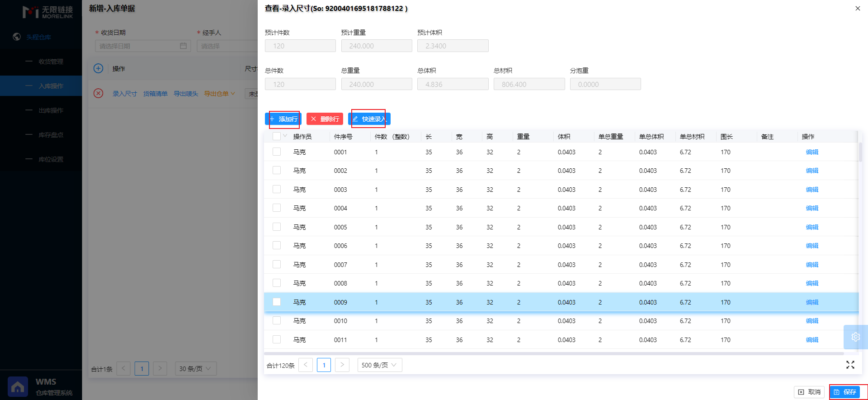
Task: Check the checkbox for row 0001
Action: (x=277, y=152)
